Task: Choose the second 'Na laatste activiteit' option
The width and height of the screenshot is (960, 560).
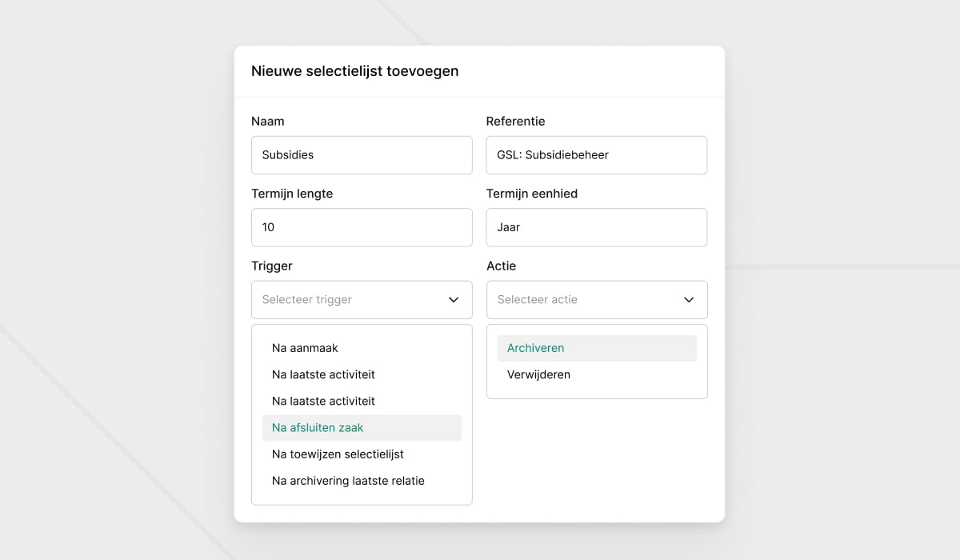Action: point(323,401)
